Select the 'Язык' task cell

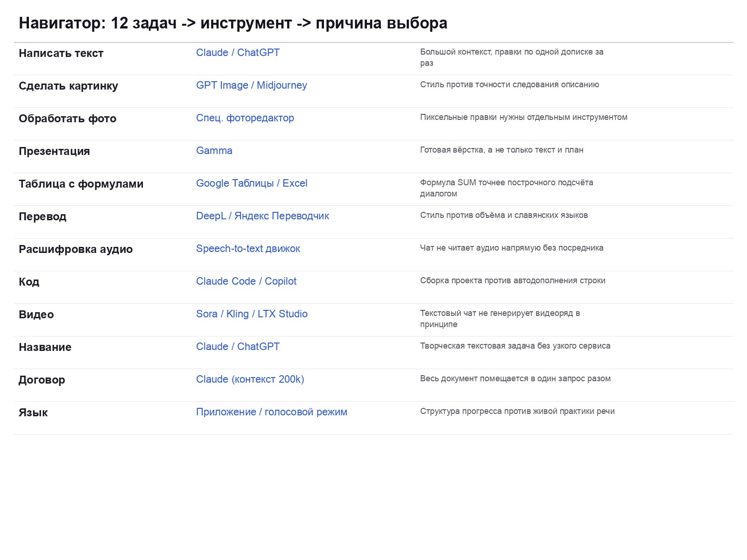point(33,413)
